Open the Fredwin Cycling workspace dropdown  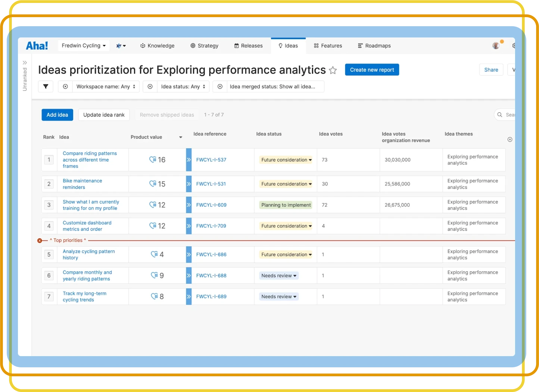point(84,46)
